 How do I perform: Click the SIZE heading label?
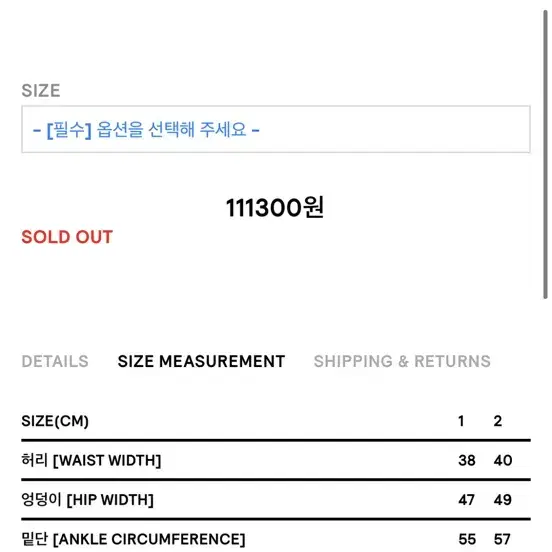40,90
